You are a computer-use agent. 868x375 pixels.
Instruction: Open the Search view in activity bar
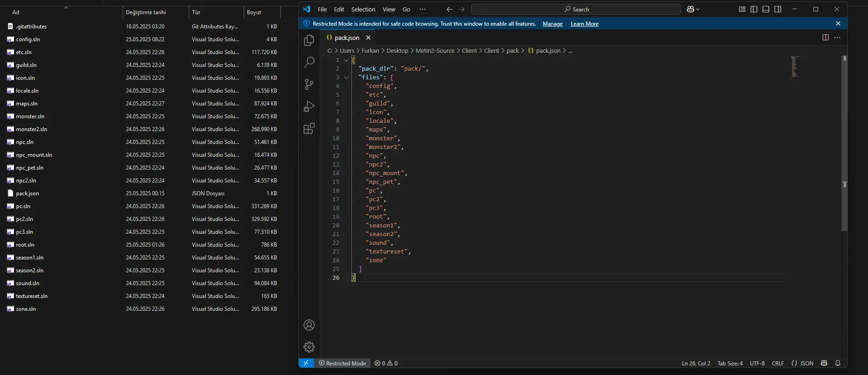(309, 62)
